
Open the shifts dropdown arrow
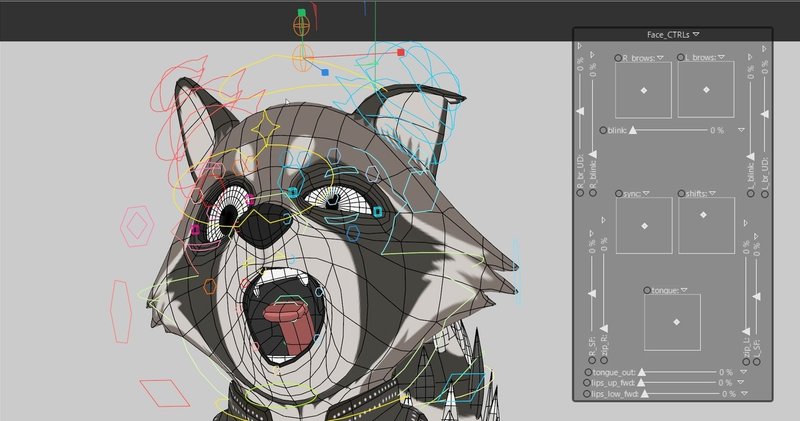pyautogui.click(x=712, y=193)
